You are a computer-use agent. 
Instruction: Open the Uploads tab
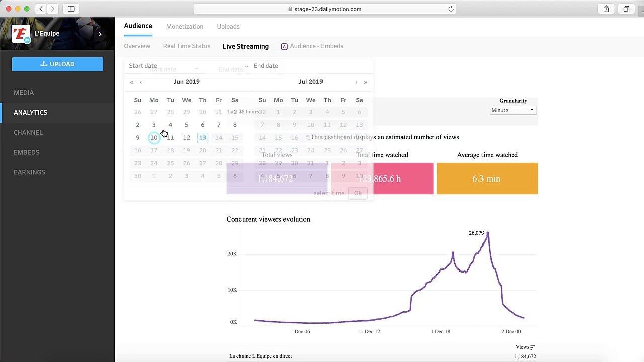[228, 27]
